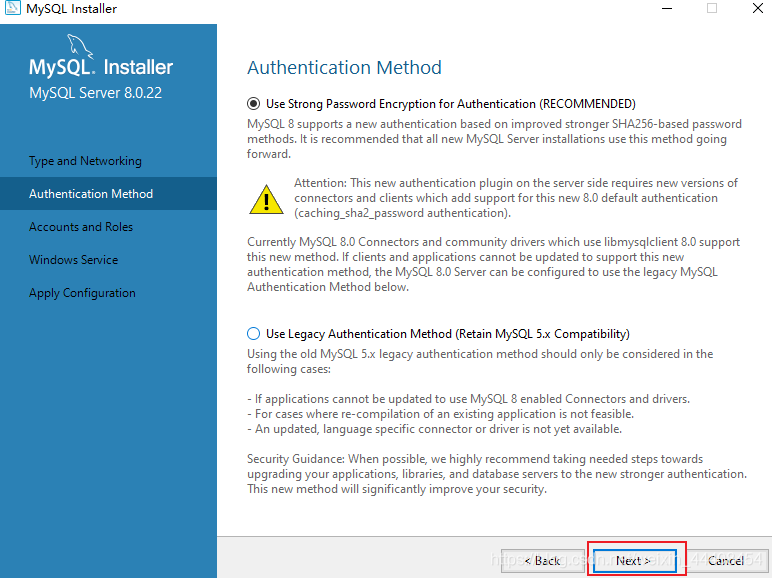The height and width of the screenshot is (578, 772).
Task: Click the Authentication Method page heading
Action: tap(344, 67)
